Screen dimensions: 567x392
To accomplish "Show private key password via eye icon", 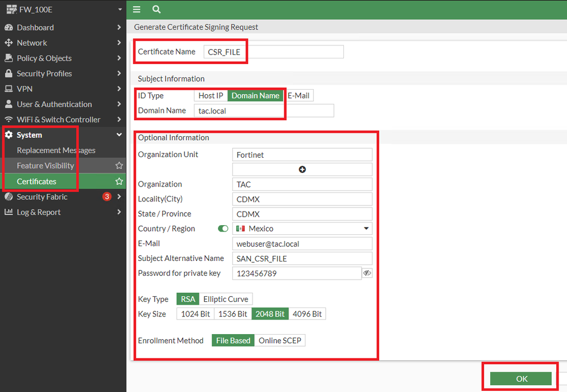I will pyautogui.click(x=367, y=273).
